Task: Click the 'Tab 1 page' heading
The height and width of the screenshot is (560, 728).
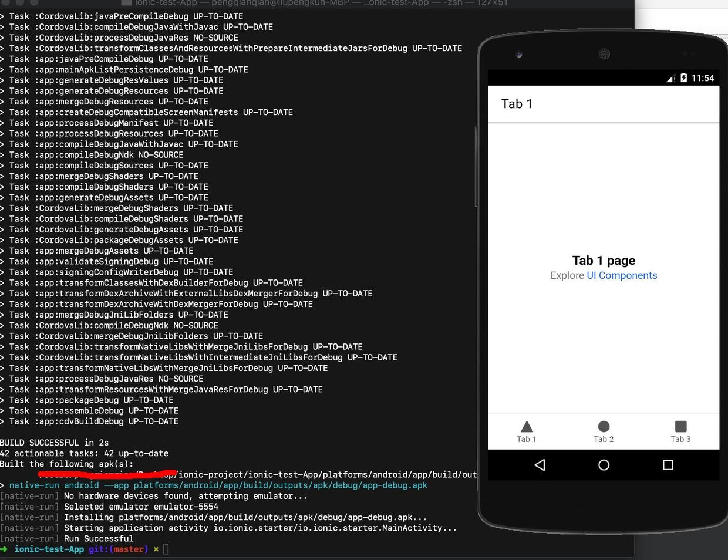Action: coord(604,260)
